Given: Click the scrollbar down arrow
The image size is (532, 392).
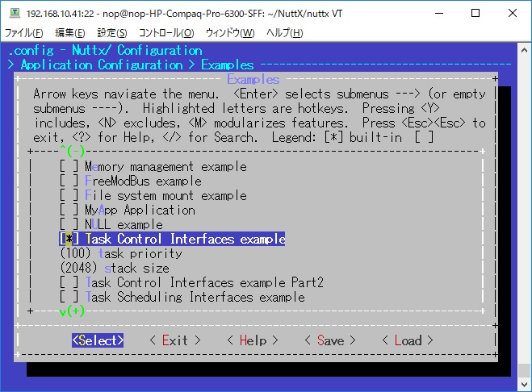Looking at the screenshot, I should (x=524, y=385).
